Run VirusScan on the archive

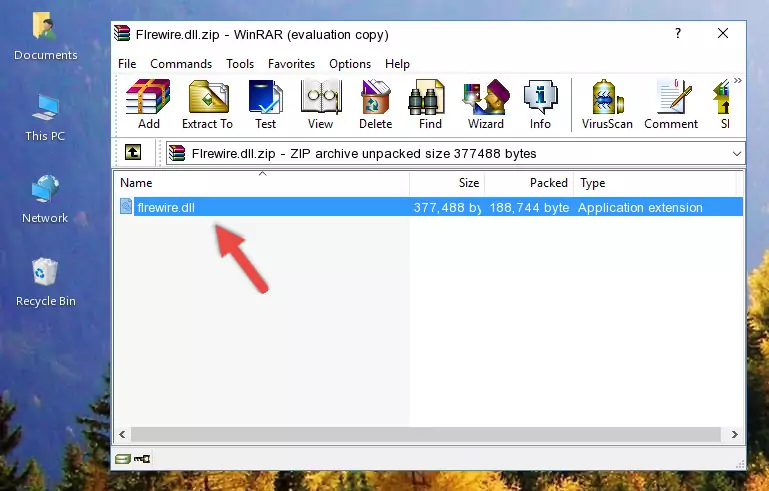tap(607, 104)
